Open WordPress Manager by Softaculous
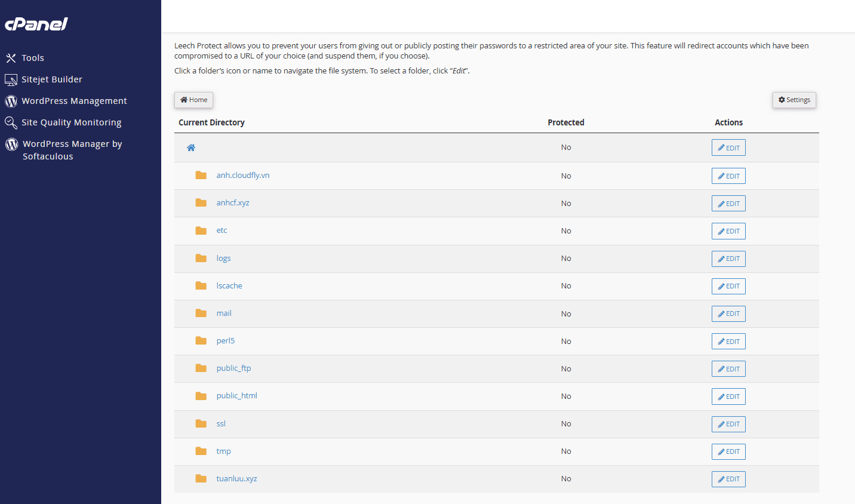Viewport: 855px width, 504px height. point(72,150)
